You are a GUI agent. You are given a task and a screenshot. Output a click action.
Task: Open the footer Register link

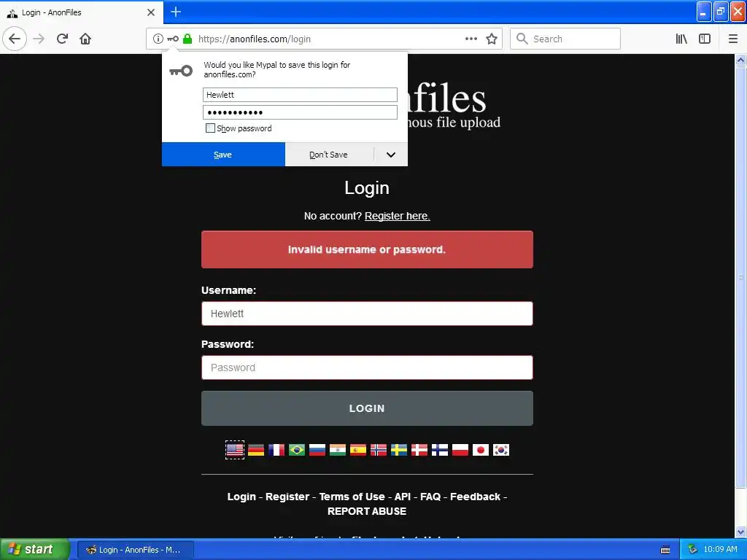(x=287, y=497)
